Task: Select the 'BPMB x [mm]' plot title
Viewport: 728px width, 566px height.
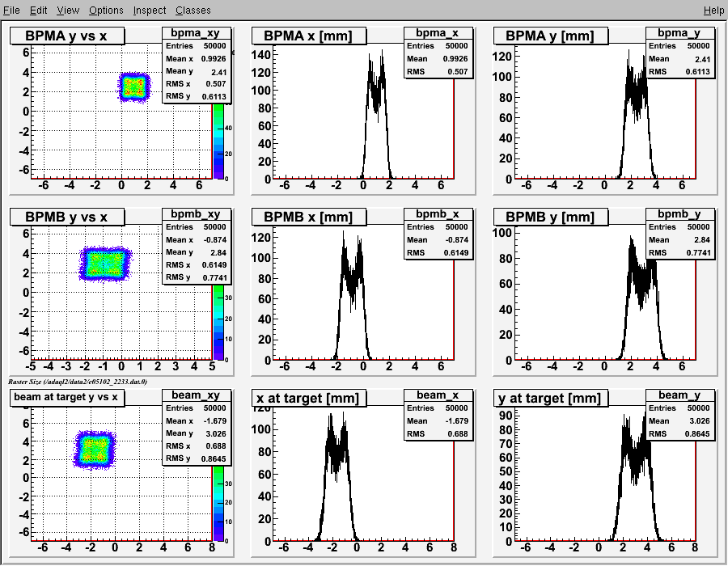Action: [309, 217]
